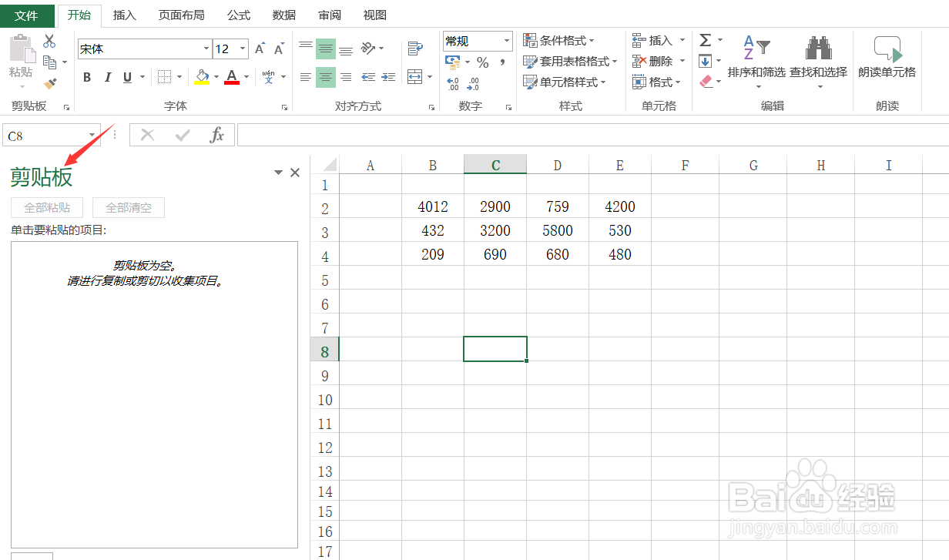The width and height of the screenshot is (949, 560).
Task: Open clipboard pane options arrow
Action: [279, 173]
